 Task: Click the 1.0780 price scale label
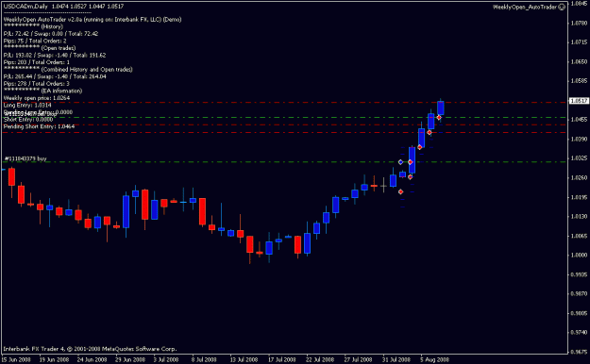click(x=580, y=24)
